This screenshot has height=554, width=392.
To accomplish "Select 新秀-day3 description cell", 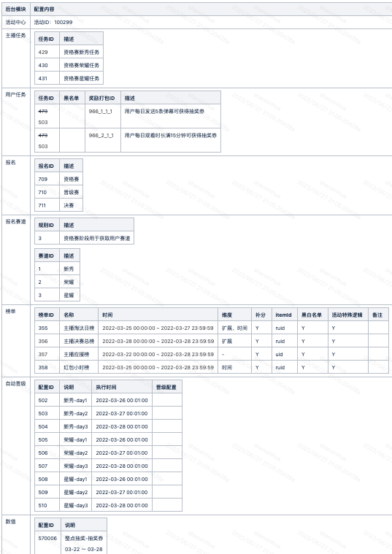I will 76,426.
